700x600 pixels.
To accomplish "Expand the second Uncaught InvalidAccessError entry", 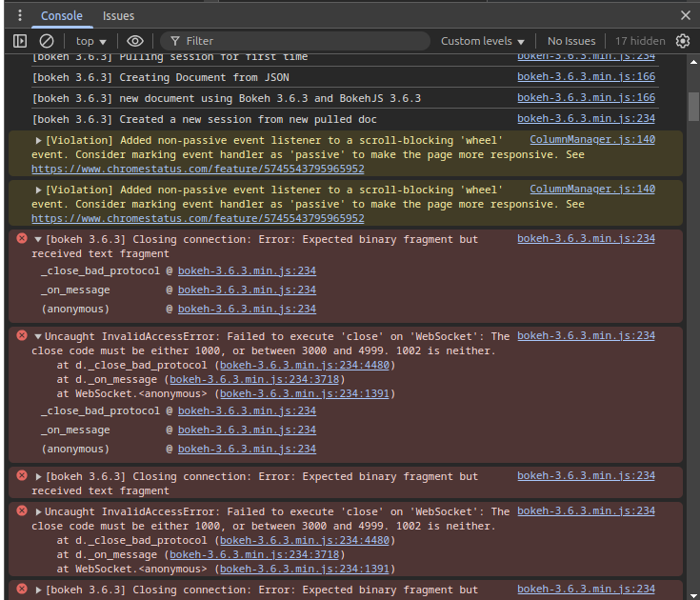I will [39, 512].
